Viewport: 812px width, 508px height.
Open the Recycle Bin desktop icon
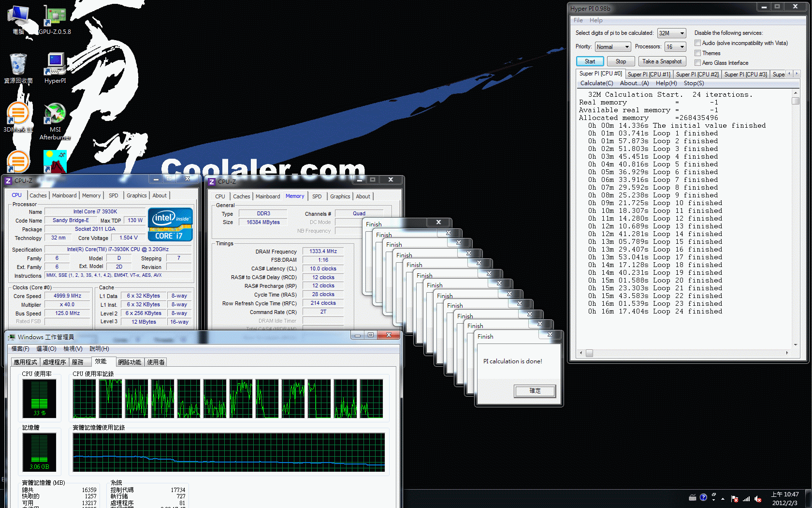click(x=18, y=69)
